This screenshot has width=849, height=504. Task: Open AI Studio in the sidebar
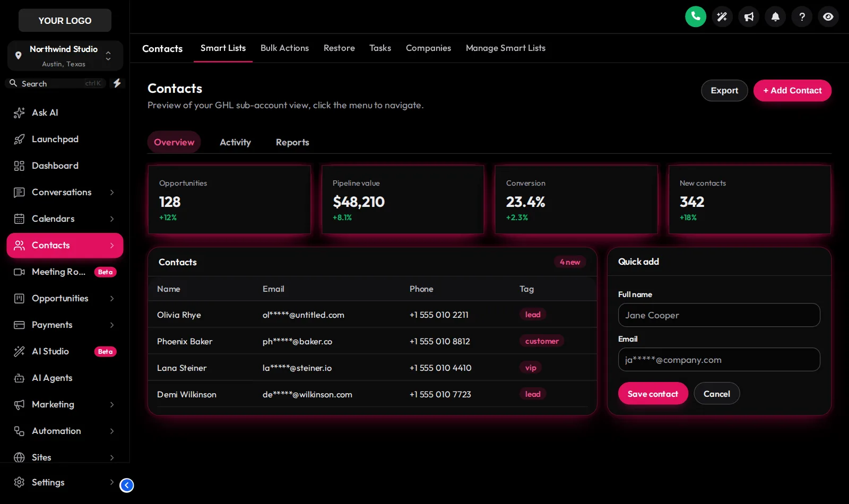coord(65,351)
